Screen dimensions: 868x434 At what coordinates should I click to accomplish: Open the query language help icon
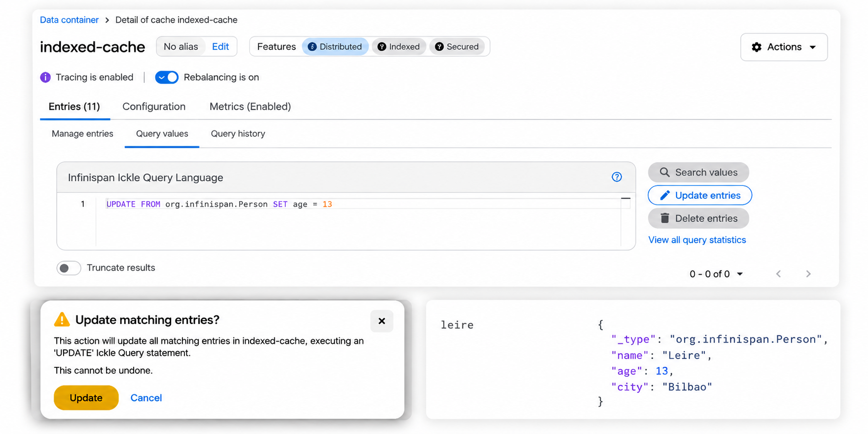point(617,177)
